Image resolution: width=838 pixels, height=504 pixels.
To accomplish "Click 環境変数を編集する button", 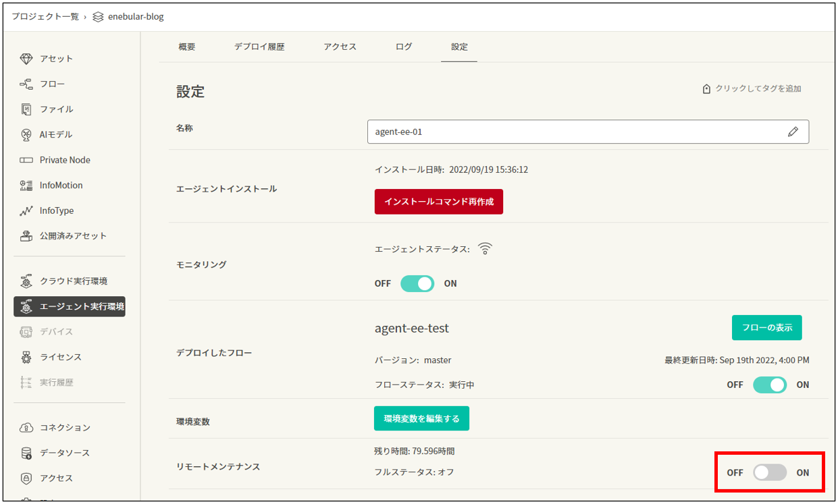I will tap(421, 418).
